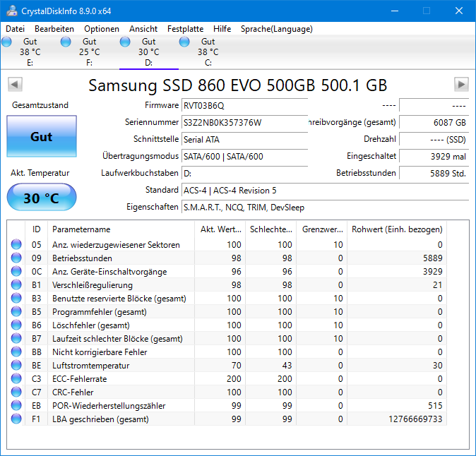
Task: Select the status orb for drive F:
Action: pyautogui.click(x=66, y=41)
